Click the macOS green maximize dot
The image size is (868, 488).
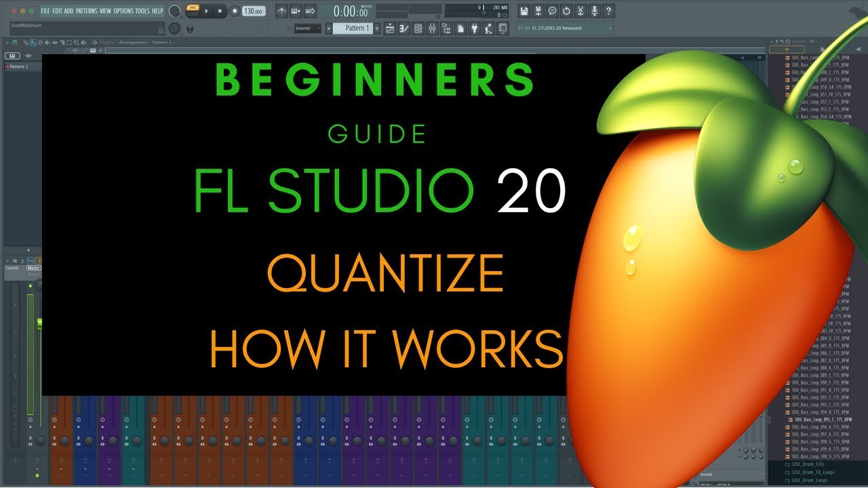(x=31, y=11)
